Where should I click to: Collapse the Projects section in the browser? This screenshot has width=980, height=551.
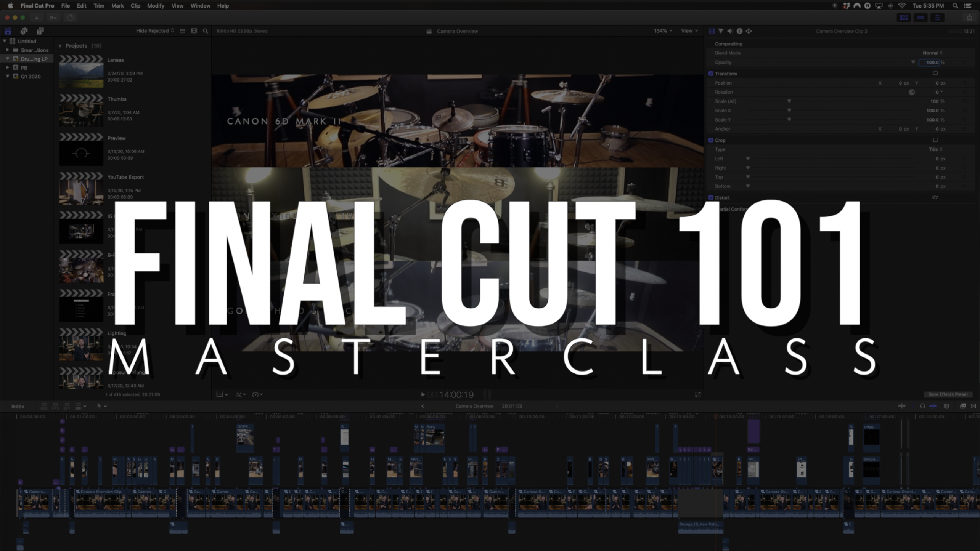[60, 45]
